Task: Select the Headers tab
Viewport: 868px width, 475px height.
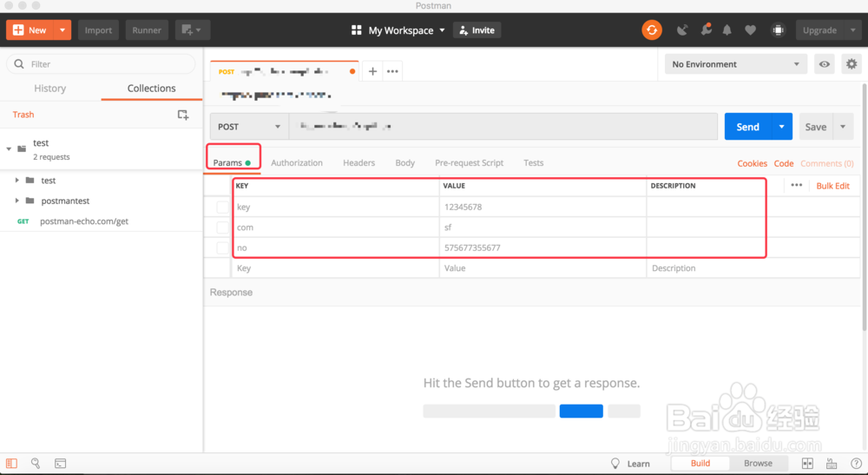Action: [358, 162]
